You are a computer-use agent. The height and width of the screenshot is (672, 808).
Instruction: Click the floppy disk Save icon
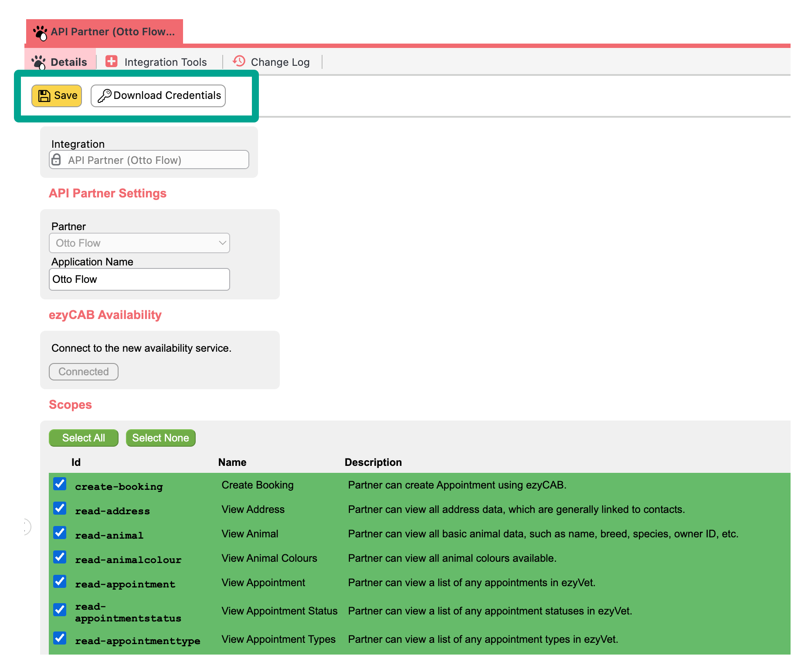[x=44, y=96]
